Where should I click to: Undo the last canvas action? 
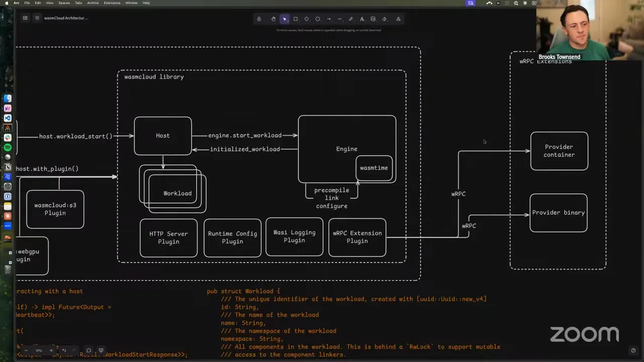64,350
